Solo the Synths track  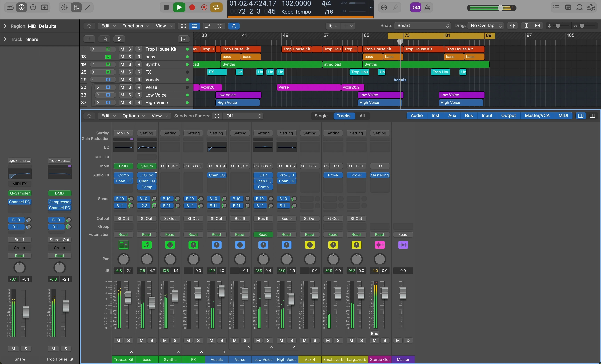(130, 64)
